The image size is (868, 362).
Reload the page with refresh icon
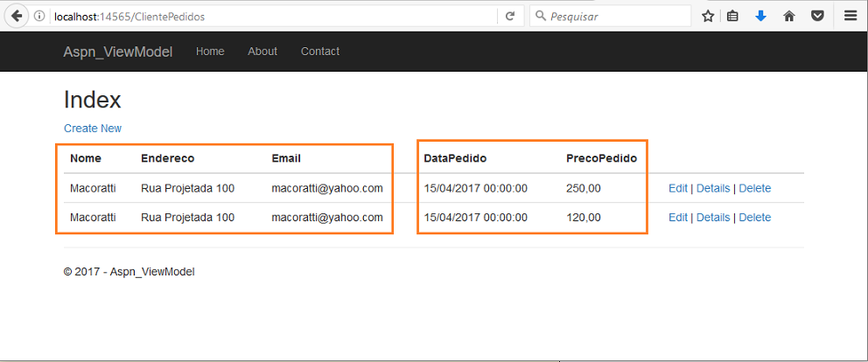point(510,17)
